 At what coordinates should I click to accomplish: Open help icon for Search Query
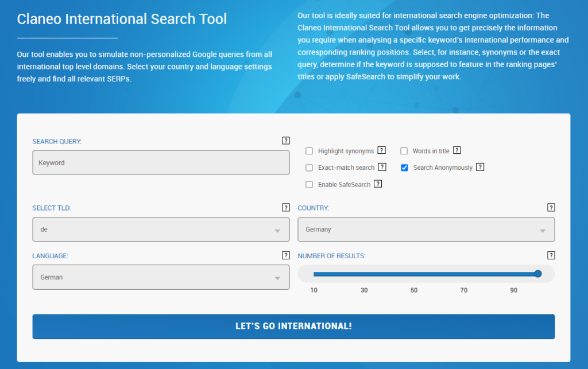[x=286, y=141]
